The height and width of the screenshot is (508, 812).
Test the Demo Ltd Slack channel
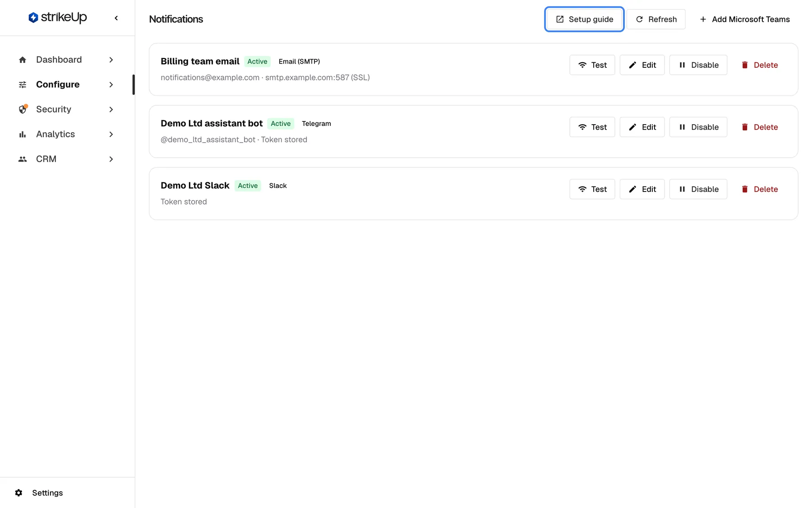tap(592, 189)
